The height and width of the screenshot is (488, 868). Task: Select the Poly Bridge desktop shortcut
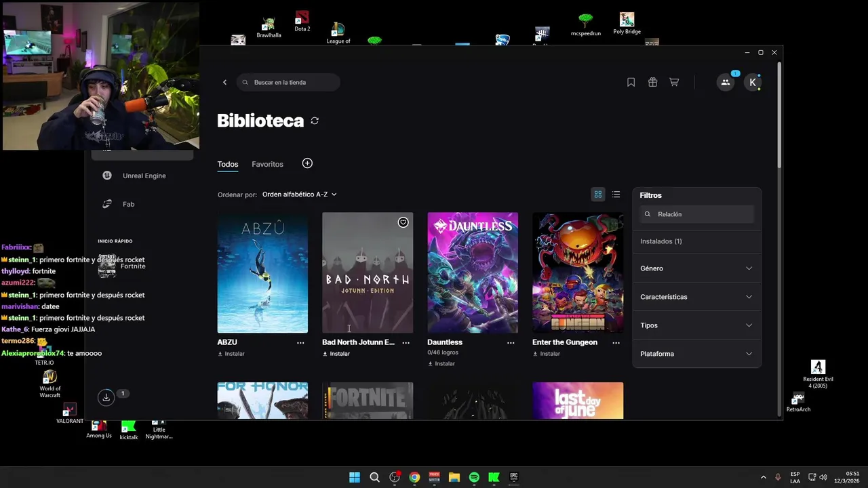pyautogui.click(x=627, y=23)
